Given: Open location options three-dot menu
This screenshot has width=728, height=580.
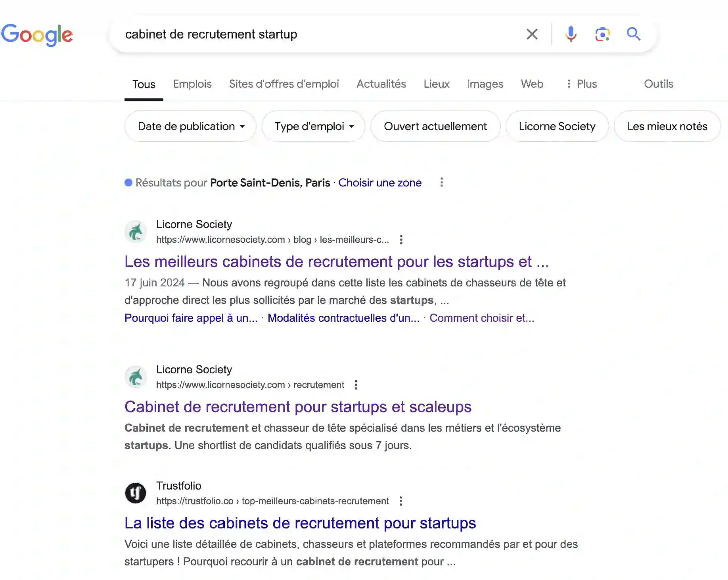Looking at the screenshot, I should tap(441, 182).
